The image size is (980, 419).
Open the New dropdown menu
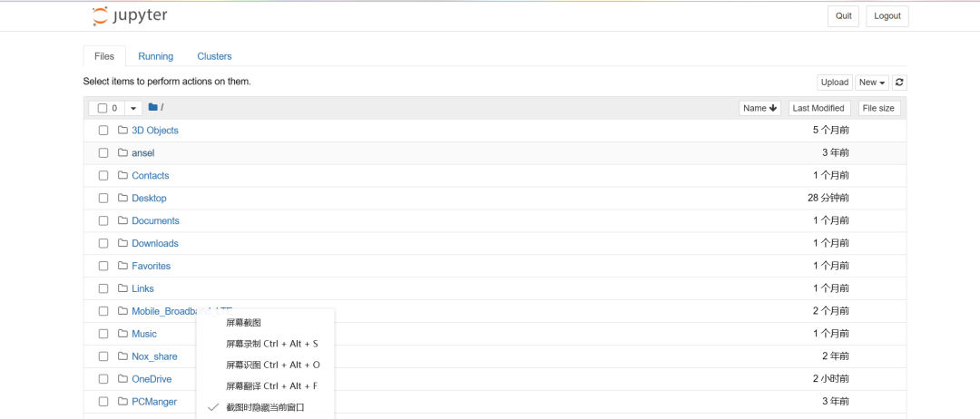point(873,83)
